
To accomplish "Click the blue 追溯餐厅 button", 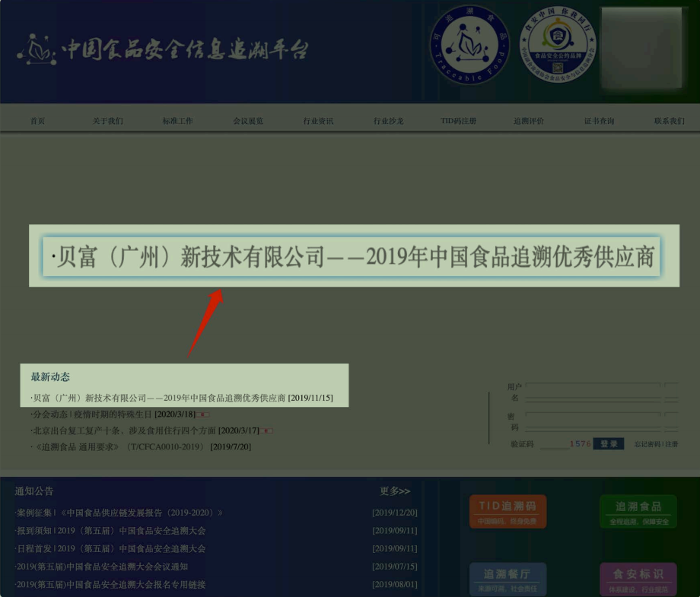I will click(508, 580).
